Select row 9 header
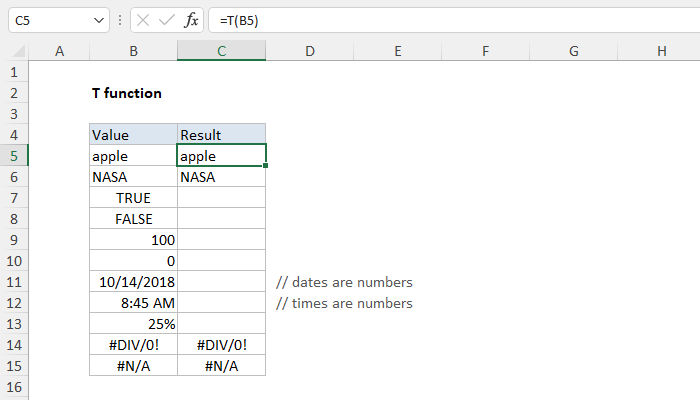The height and width of the screenshot is (400, 700). [x=14, y=240]
